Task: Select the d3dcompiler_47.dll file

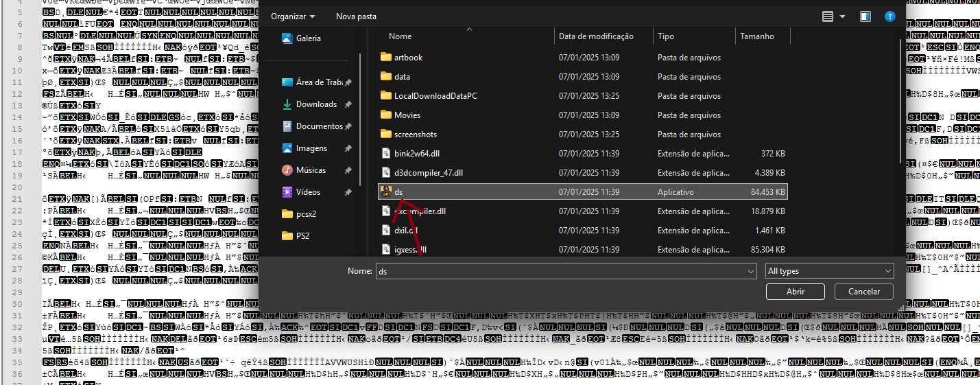Action: coord(583,173)
